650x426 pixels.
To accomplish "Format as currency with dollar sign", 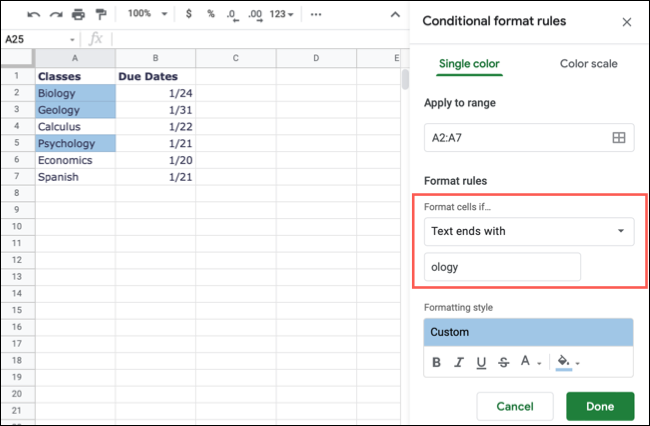I will (187, 15).
